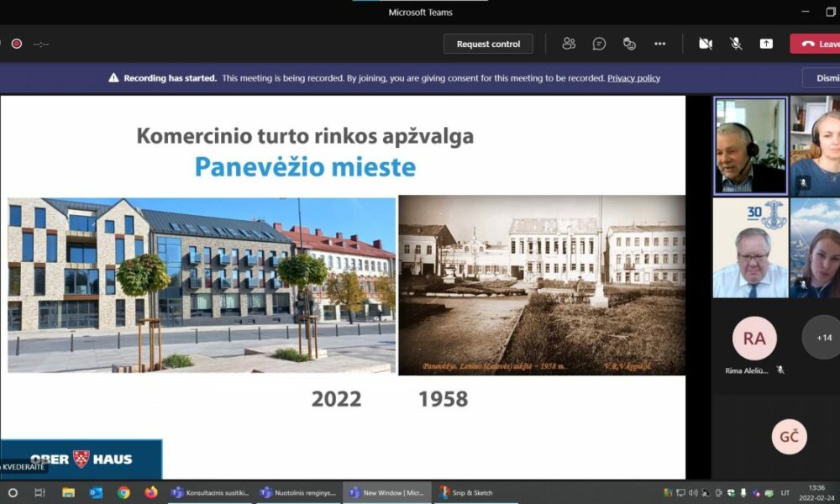The width and height of the screenshot is (840, 504).
Task: Click the '1958' year label
Action: [443, 399]
